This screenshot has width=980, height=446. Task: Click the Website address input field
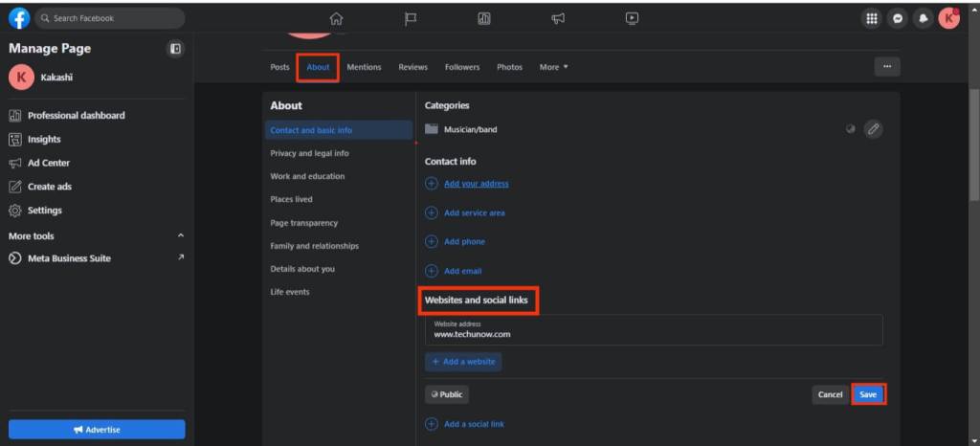tap(654, 330)
